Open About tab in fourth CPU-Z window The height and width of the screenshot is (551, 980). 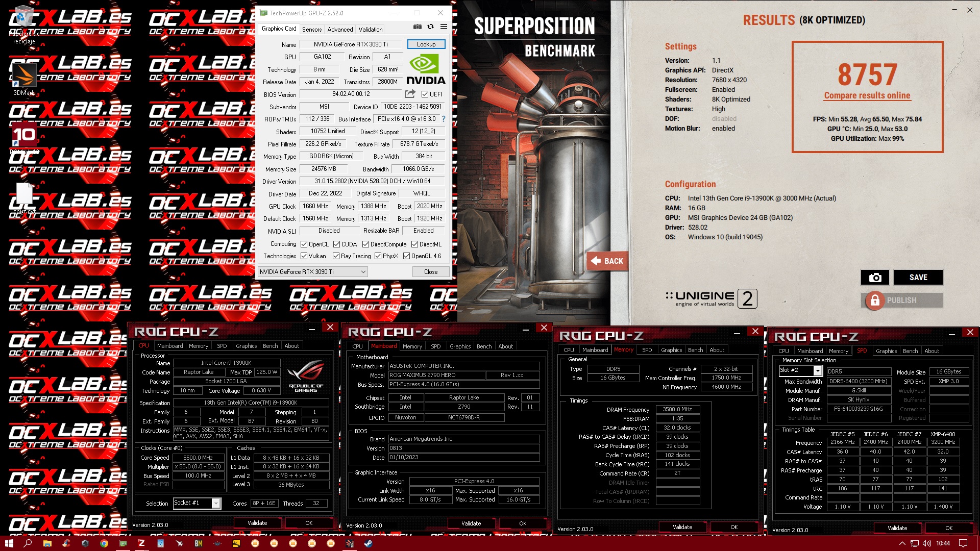pos(932,351)
